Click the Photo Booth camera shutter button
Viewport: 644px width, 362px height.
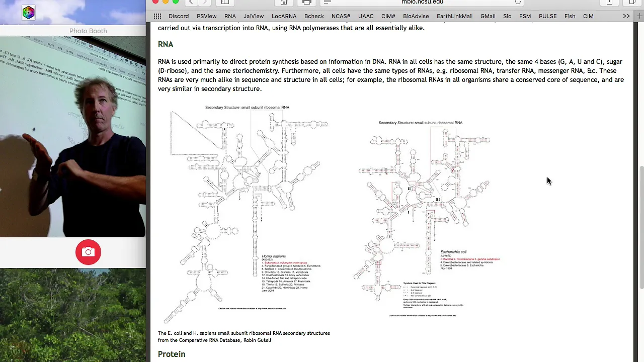click(x=88, y=252)
